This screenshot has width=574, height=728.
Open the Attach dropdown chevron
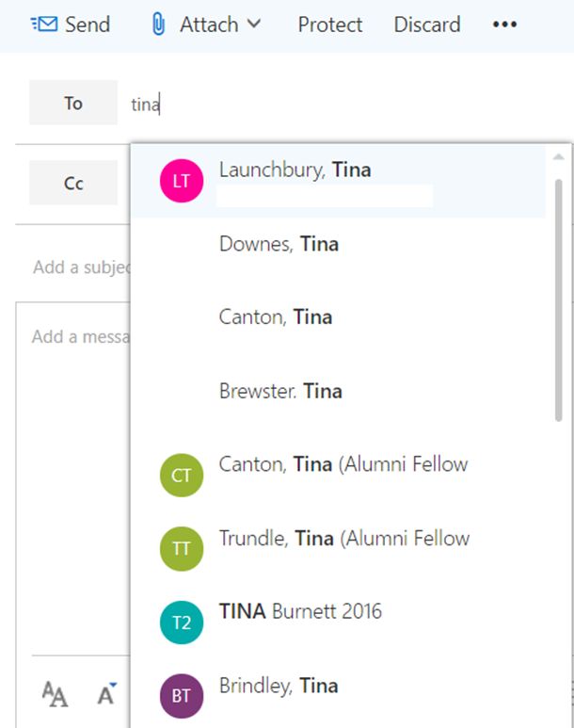pos(253,24)
